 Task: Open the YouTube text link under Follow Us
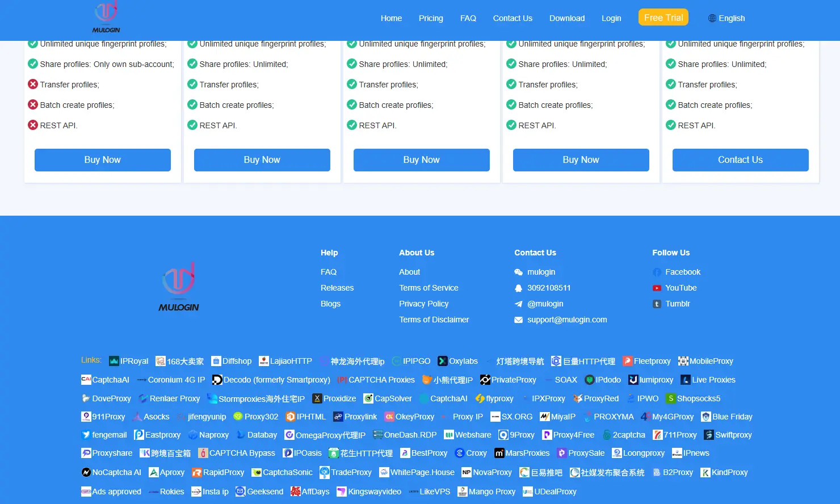coord(681,288)
